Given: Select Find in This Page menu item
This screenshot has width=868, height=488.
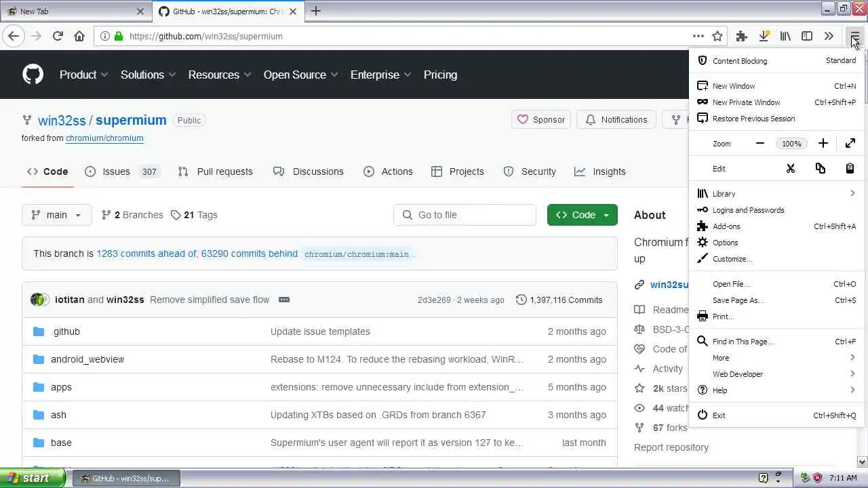Looking at the screenshot, I should (776, 341).
